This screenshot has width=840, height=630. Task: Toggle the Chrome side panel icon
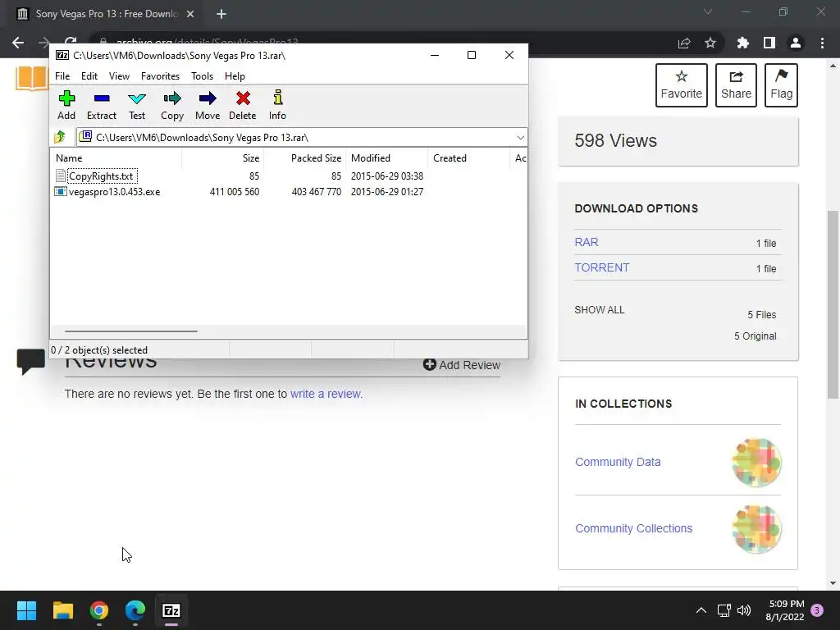[x=769, y=43]
